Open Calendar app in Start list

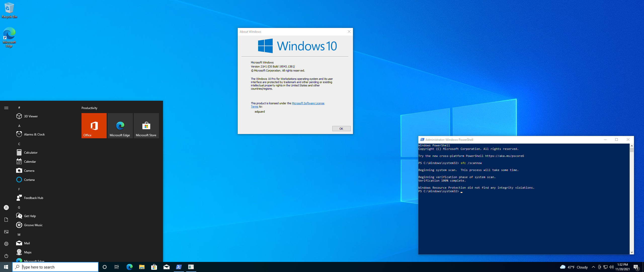click(45, 161)
